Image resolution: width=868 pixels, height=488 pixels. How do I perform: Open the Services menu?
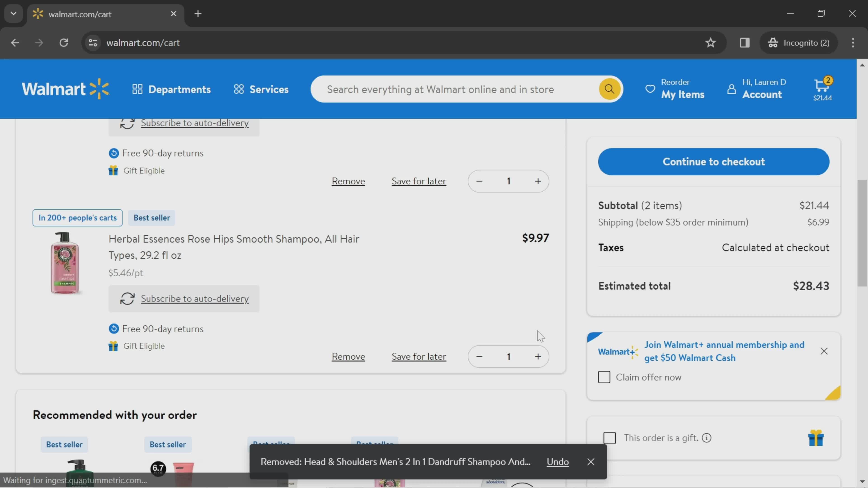261,89
